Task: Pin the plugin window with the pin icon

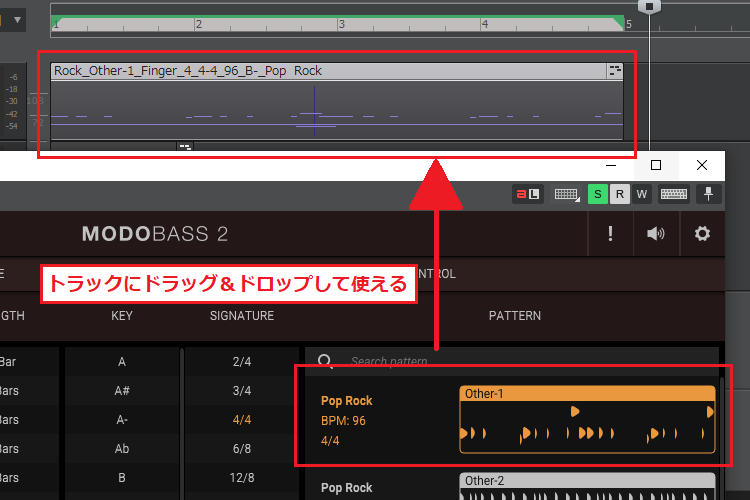Action: 708,194
